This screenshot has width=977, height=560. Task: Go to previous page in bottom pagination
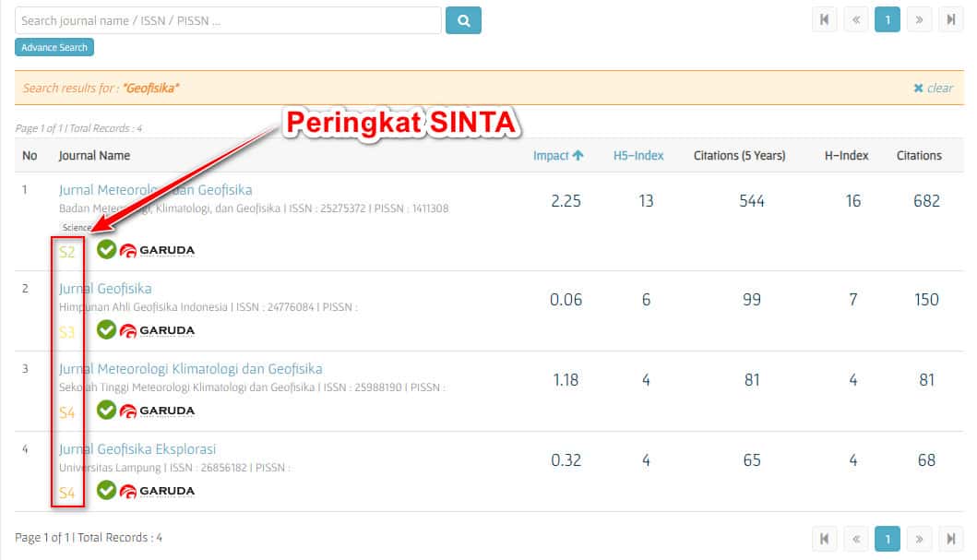(856, 539)
